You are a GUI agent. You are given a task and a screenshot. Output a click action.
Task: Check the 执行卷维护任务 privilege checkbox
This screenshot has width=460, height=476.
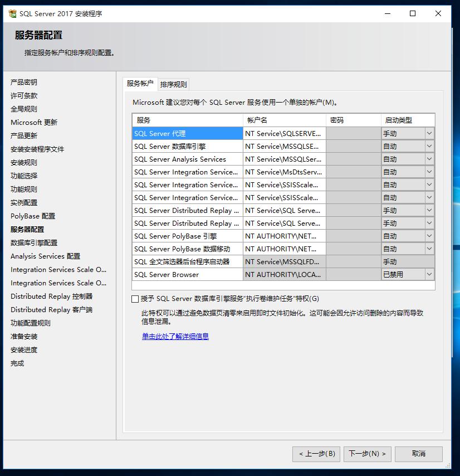coord(135,299)
